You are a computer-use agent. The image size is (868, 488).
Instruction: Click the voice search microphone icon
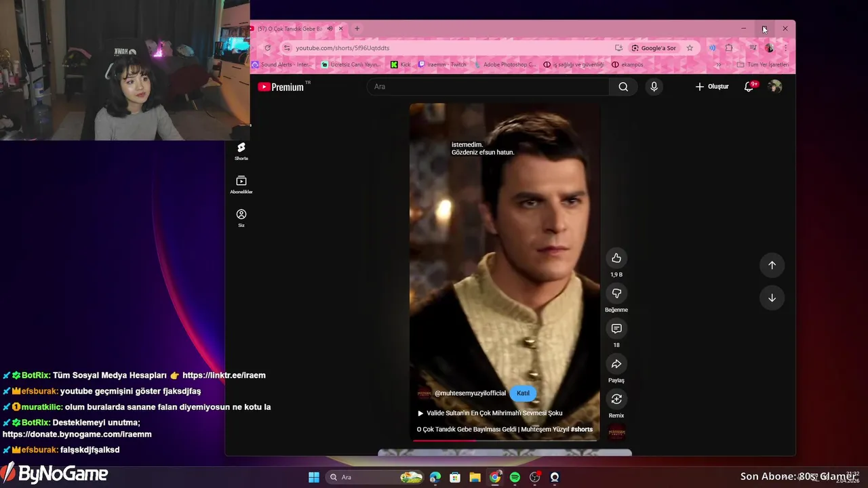654,87
